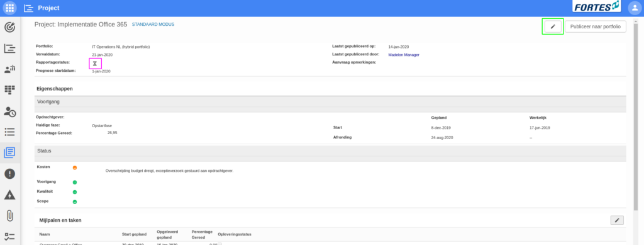Open the apps grid launcher
644x245 pixels.
point(10,8)
